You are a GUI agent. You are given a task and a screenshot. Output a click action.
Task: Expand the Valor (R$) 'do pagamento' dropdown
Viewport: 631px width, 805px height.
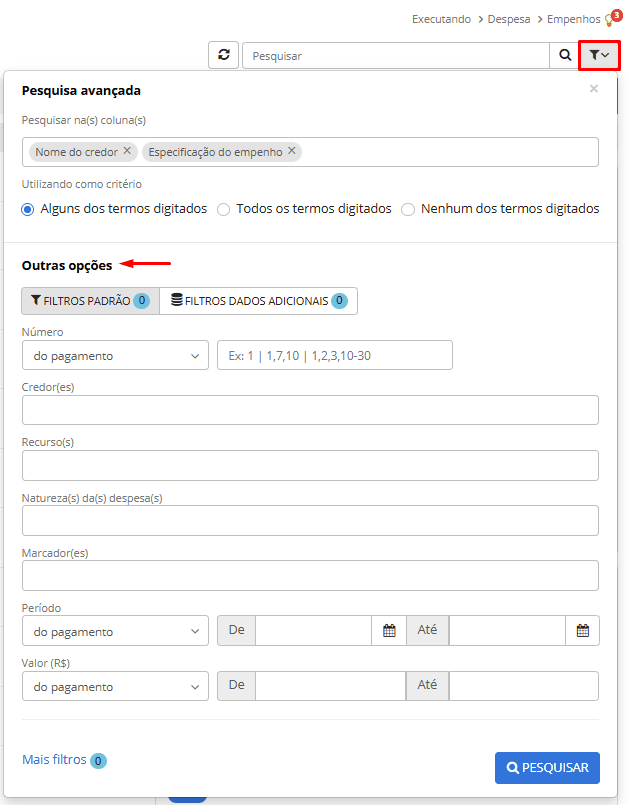tap(115, 686)
